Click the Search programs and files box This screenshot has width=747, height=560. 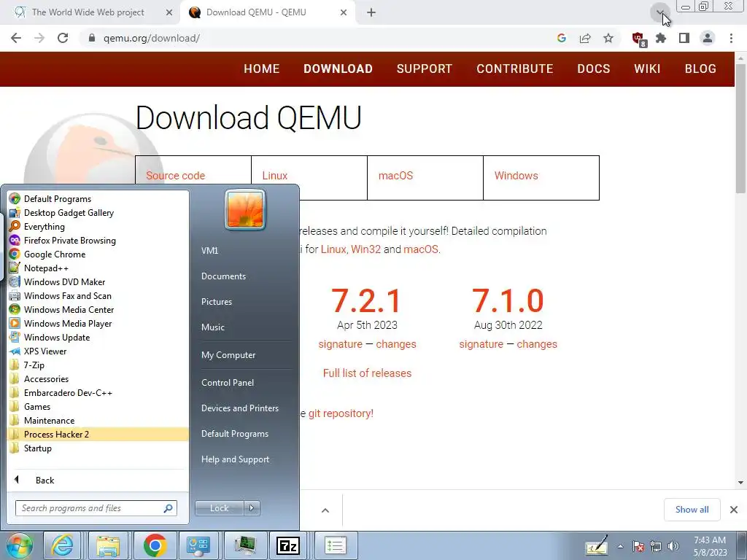(96, 508)
